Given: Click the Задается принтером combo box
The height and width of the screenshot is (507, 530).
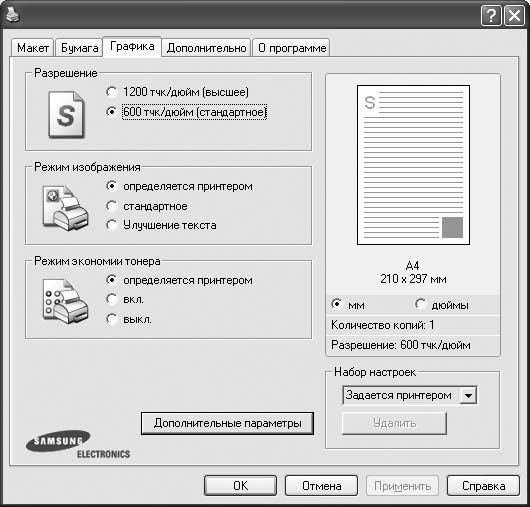Looking at the screenshot, I should point(410,395).
